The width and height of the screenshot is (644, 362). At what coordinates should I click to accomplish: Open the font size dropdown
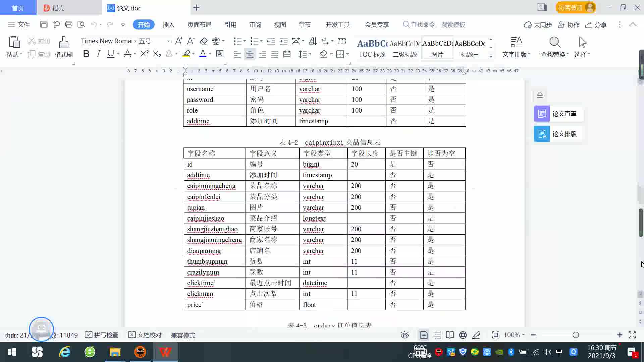(168, 41)
